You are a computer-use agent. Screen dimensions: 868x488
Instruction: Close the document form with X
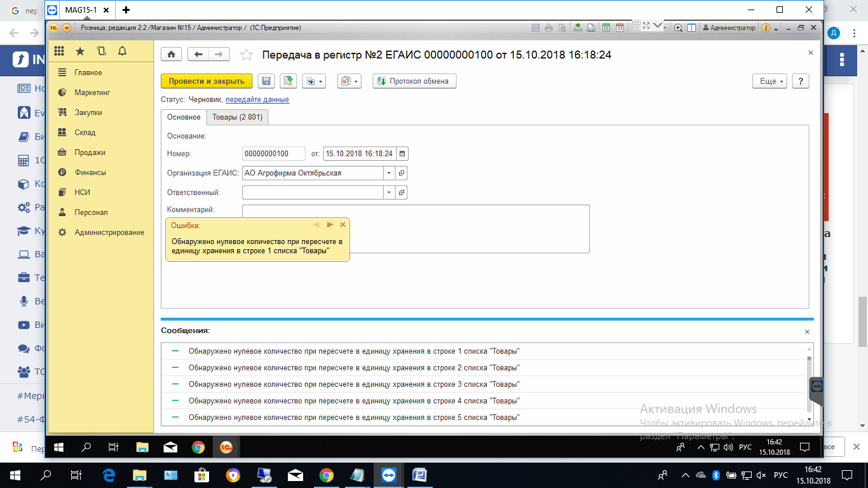pyautogui.click(x=810, y=53)
